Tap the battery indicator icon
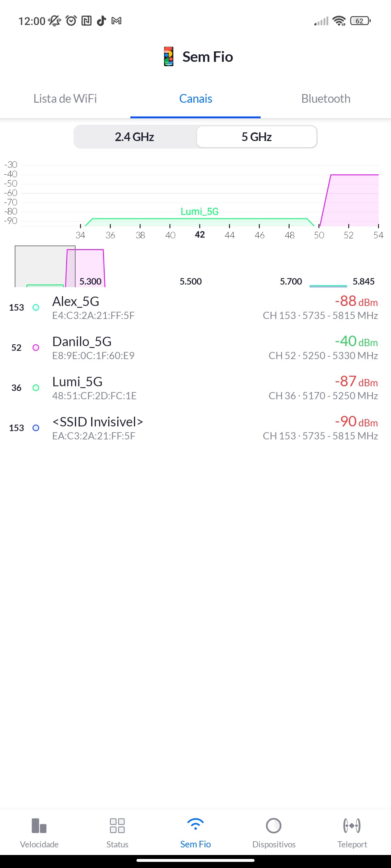The height and width of the screenshot is (868, 391). coord(360,21)
